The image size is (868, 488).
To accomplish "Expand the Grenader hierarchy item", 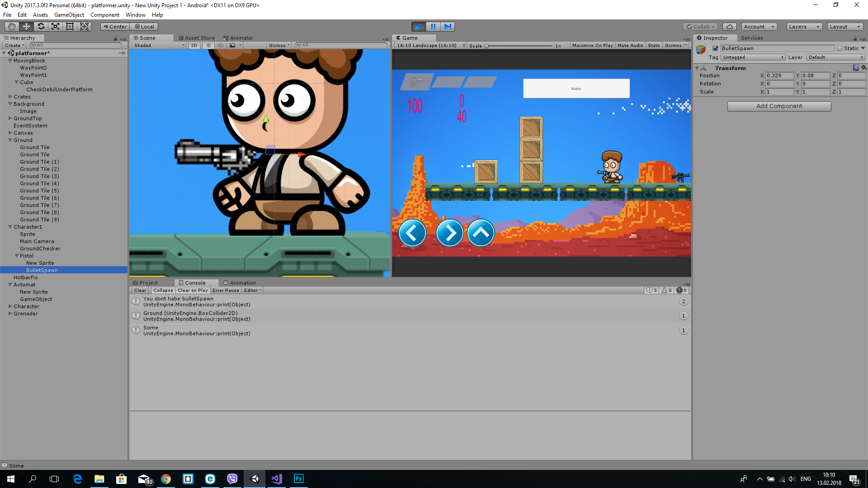I will 10,314.
